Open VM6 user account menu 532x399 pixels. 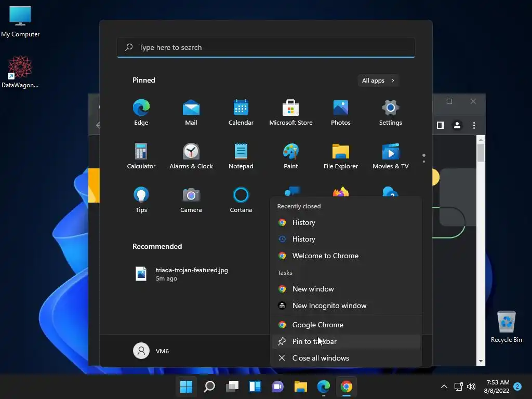click(x=151, y=351)
